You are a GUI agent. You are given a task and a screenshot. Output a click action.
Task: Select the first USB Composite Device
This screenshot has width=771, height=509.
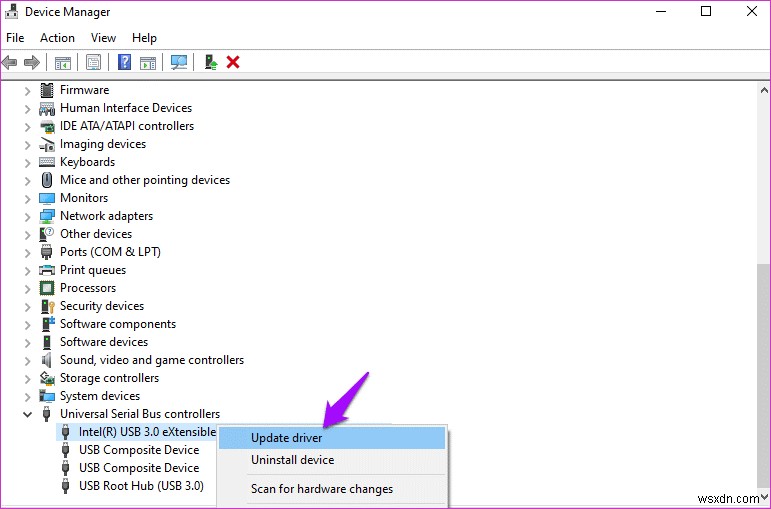point(139,450)
